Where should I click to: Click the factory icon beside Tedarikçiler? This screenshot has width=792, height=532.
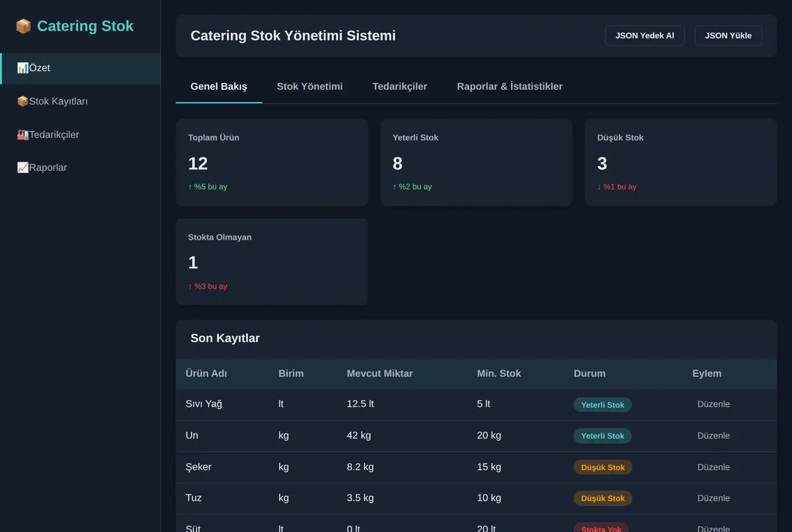tap(22, 135)
